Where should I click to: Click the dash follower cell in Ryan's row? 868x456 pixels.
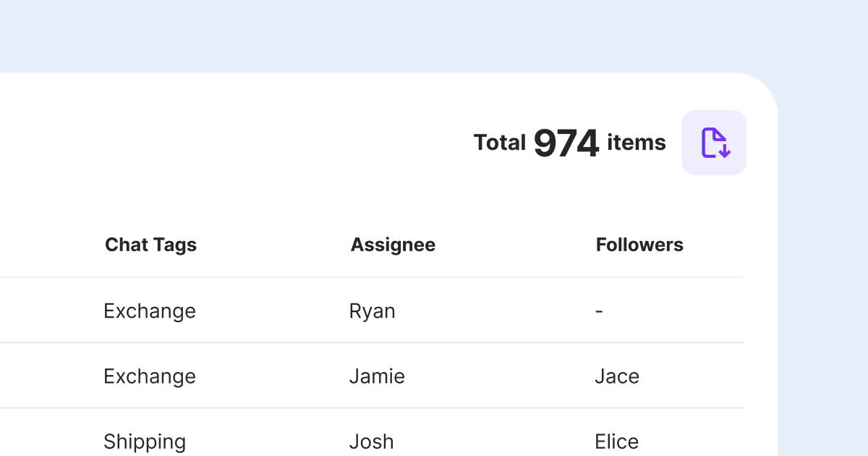tap(599, 311)
